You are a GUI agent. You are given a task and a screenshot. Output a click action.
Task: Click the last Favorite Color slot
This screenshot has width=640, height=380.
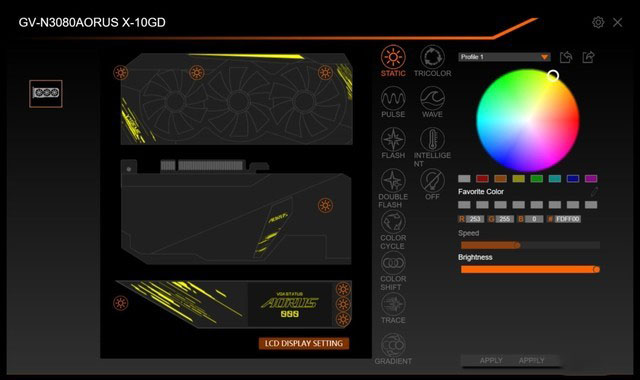click(x=591, y=204)
